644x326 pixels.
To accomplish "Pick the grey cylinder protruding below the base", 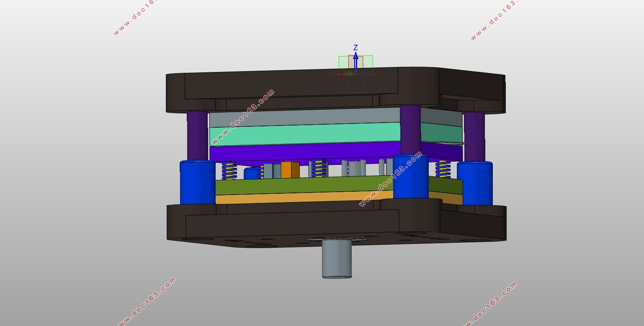I will click(337, 258).
